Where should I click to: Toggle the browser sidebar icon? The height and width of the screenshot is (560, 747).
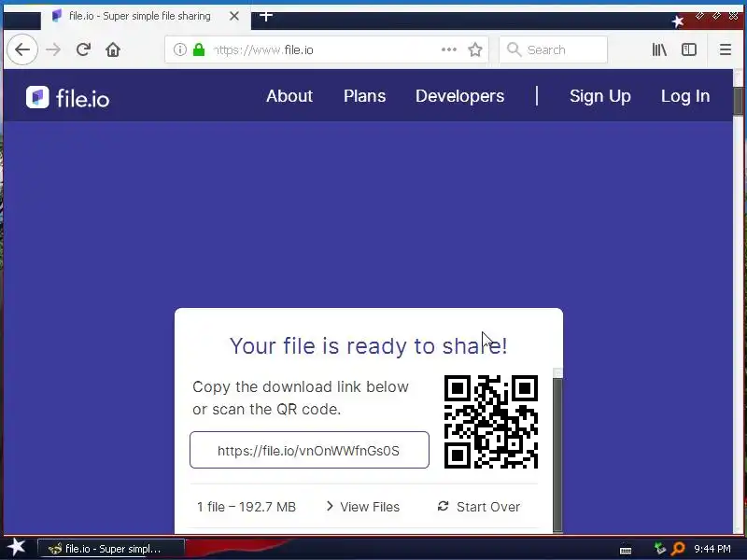pyautogui.click(x=689, y=49)
